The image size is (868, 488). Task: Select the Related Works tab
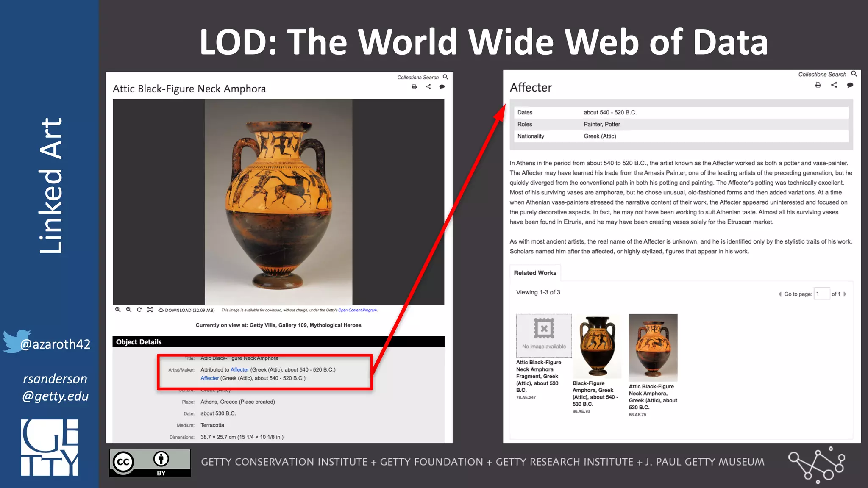(x=535, y=273)
